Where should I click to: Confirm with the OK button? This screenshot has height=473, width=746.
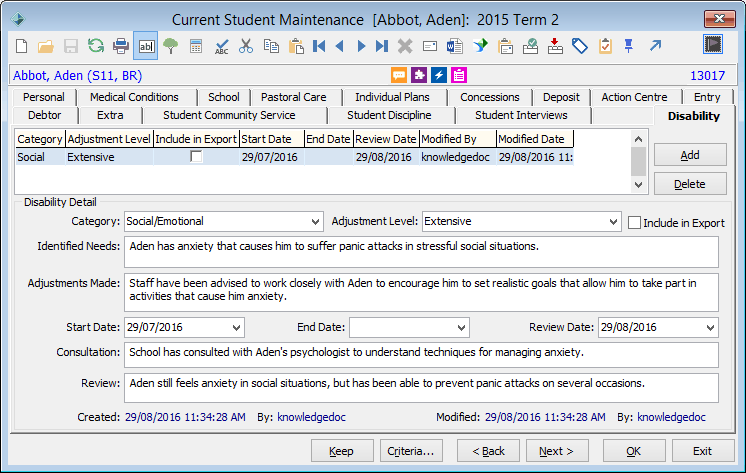pos(634,451)
